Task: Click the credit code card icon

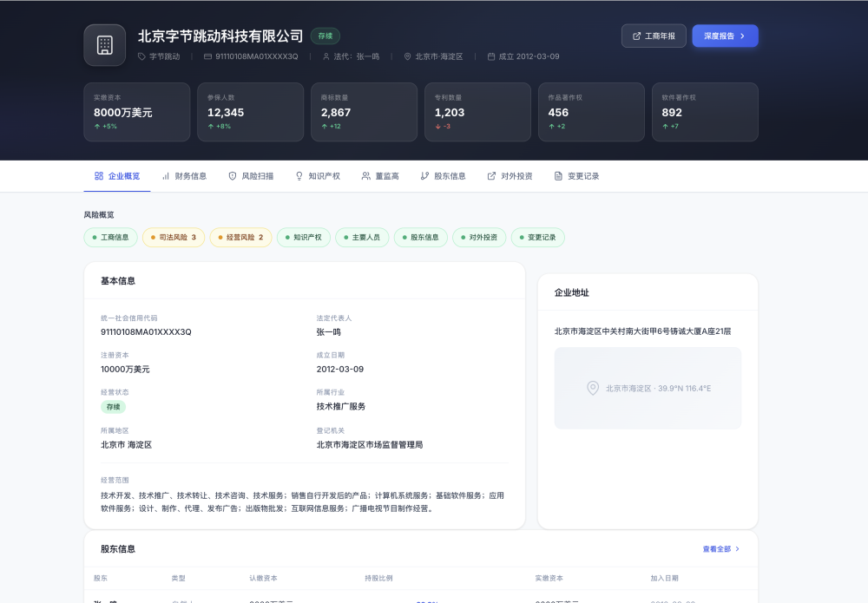Action: pyautogui.click(x=207, y=56)
